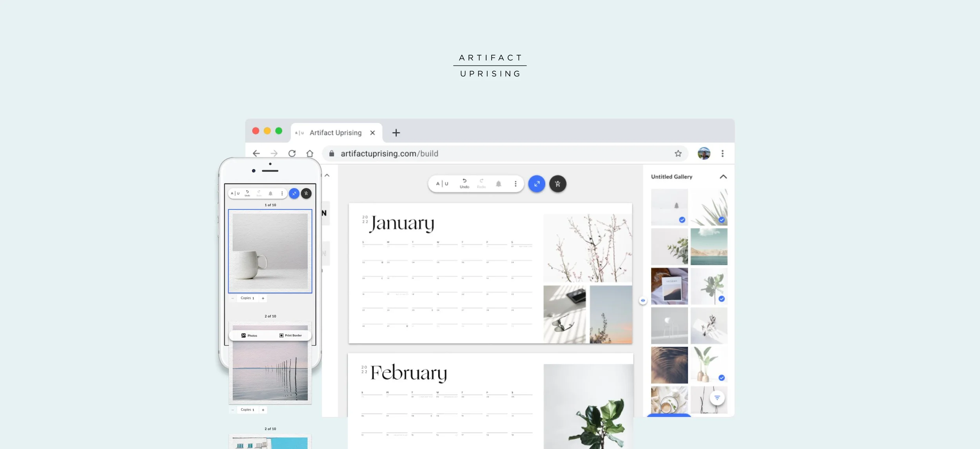Open a new browser tab with plus
Screen dimensions: 980x449
click(x=396, y=133)
